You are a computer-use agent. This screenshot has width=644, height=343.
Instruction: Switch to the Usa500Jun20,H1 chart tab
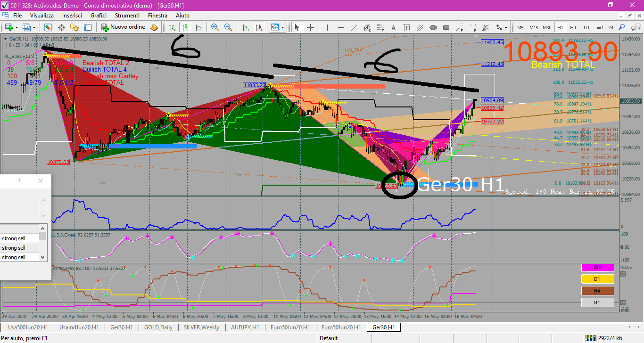tap(28, 327)
